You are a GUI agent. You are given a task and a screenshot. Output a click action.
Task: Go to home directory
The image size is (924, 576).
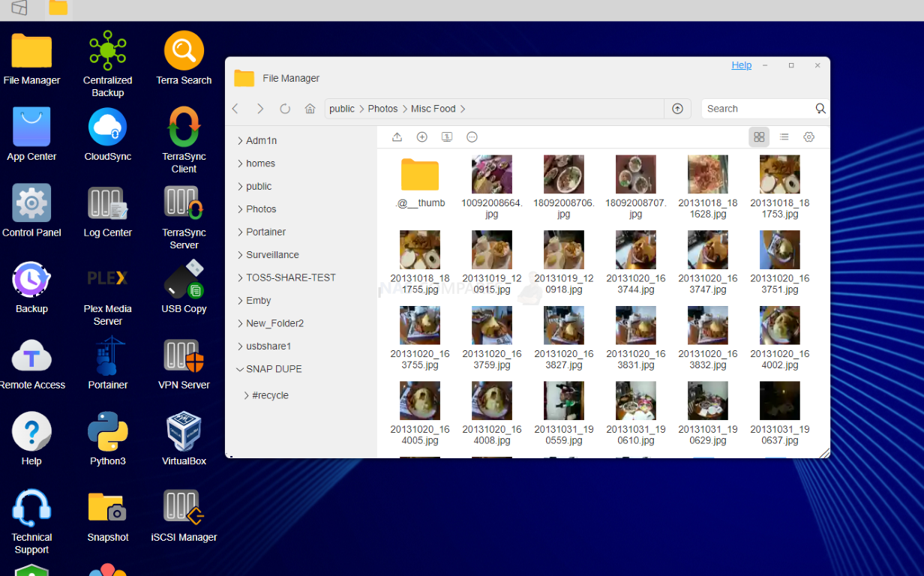[310, 109]
